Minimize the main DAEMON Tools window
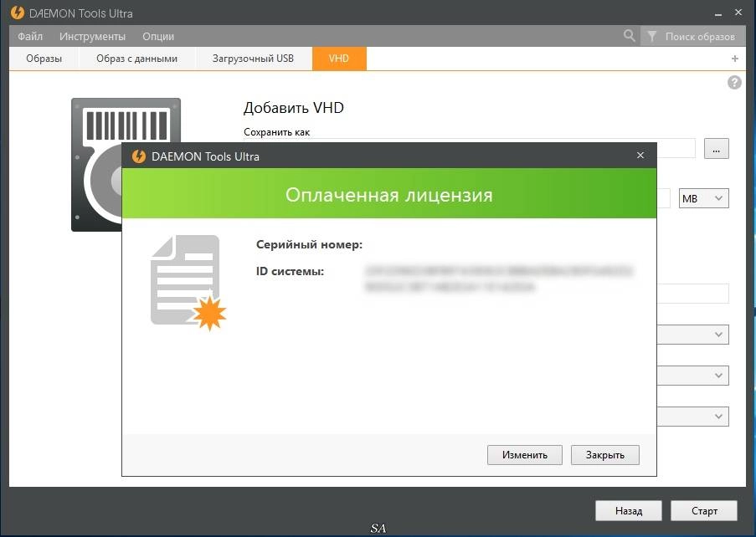 (718, 13)
